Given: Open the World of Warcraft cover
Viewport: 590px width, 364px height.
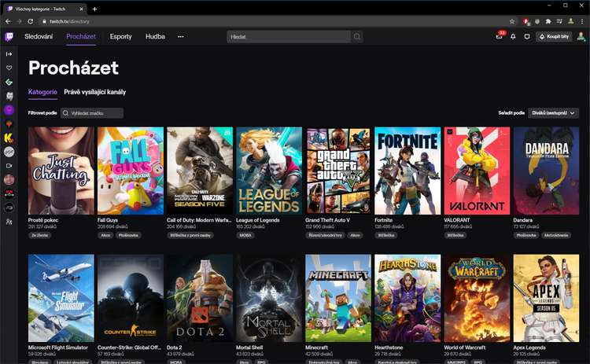Looking at the screenshot, I should (477, 298).
